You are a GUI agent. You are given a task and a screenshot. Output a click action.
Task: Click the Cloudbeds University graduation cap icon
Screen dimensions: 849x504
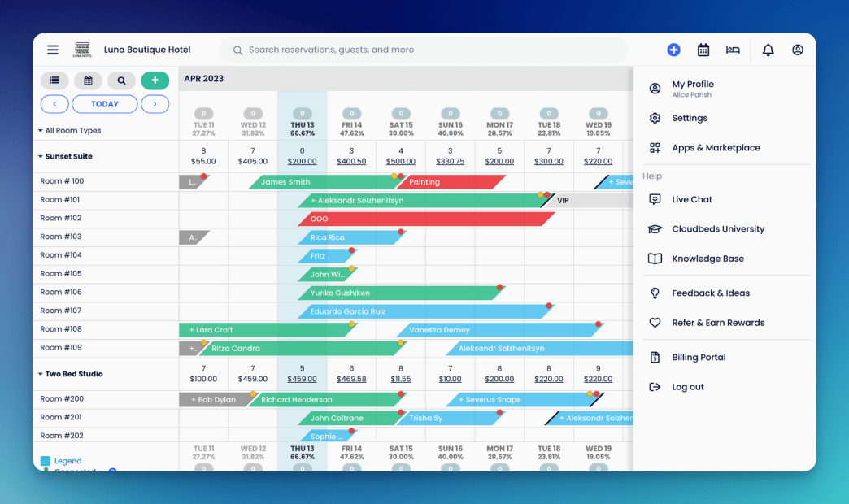tap(655, 229)
